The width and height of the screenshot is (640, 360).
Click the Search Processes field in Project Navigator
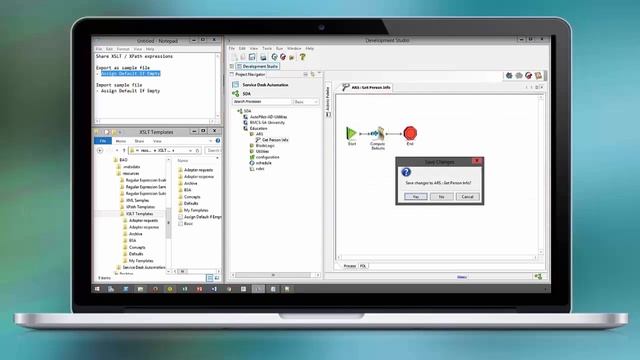point(262,102)
